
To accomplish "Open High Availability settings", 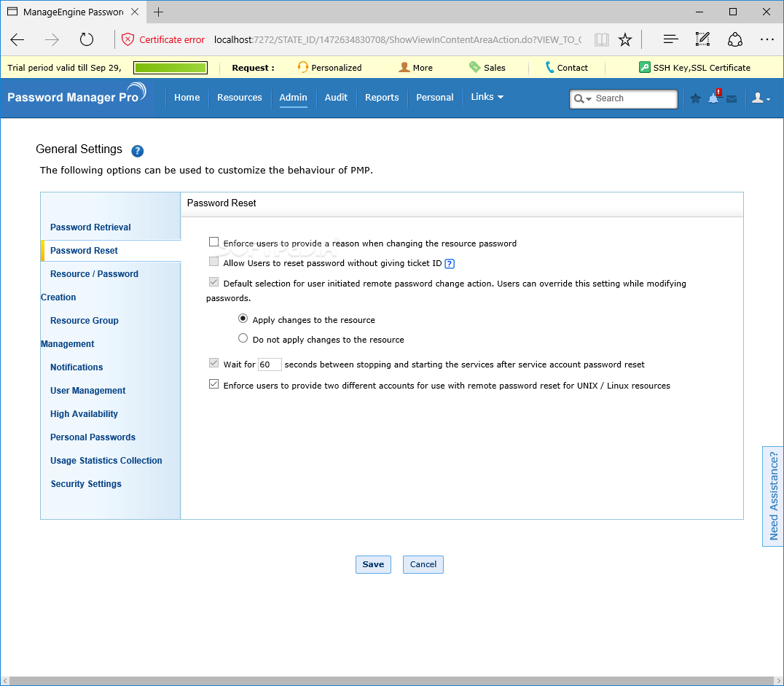I will tap(84, 414).
